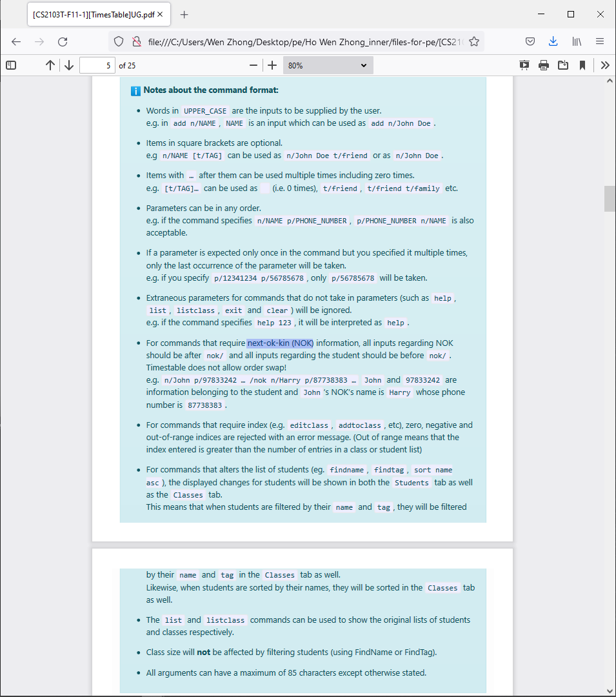Go to next PDF page arrow

pos(69,65)
